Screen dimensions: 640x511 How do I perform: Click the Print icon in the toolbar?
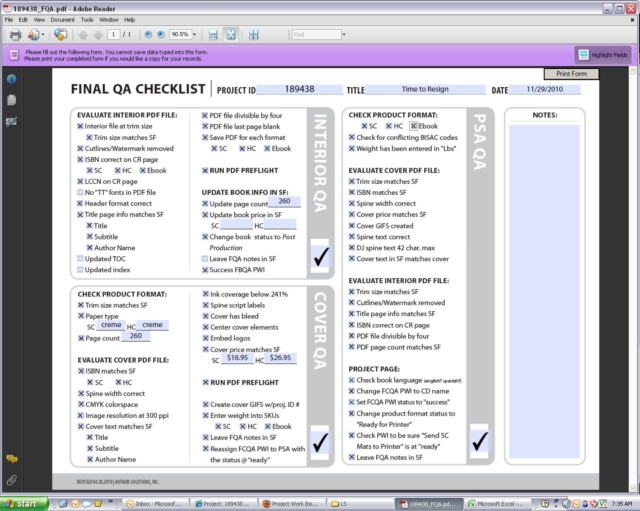pyautogui.click(x=15, y=34)
